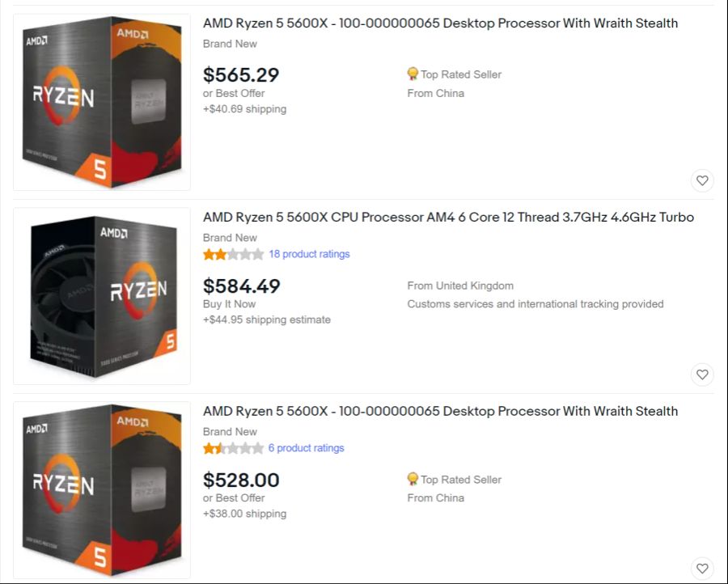Click the +$44.95 shipping estimate text
Screen dimensions: 728x584
[267, 320]
